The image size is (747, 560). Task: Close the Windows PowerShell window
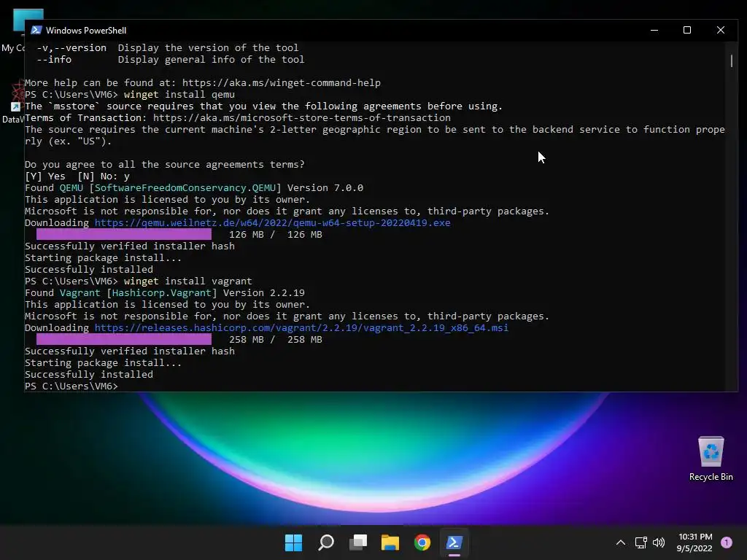tap(720, 30)
